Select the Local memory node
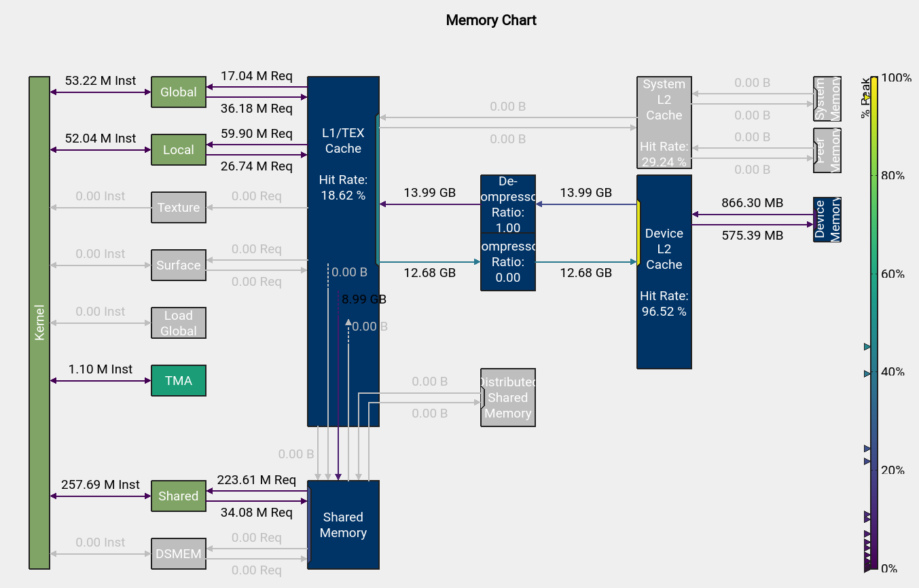Screen dimensions: 919x588 click(x=179, y=150)
